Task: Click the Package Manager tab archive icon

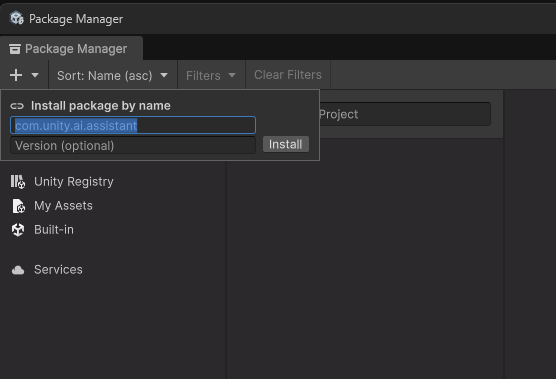Action: [15, 49]
